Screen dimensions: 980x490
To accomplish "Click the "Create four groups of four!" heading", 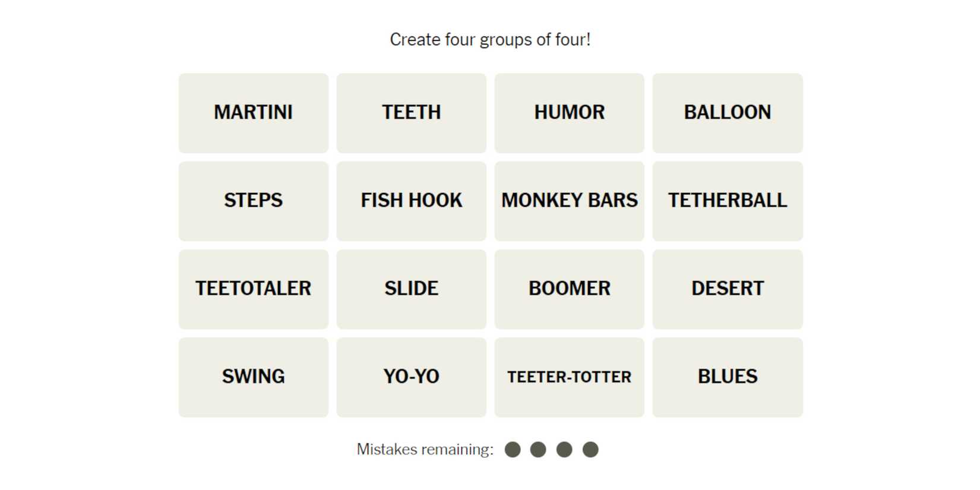I will pos(490,40).
